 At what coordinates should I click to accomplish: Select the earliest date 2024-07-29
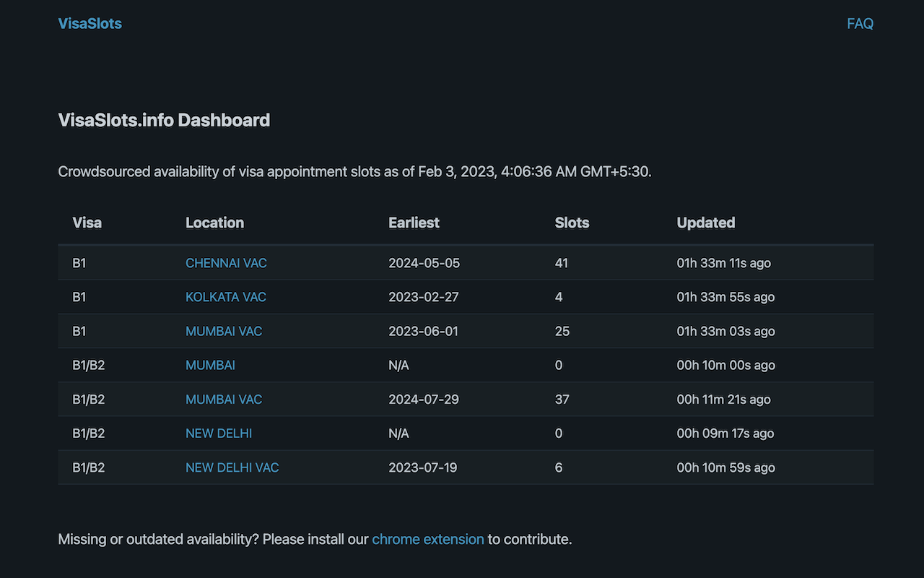[423, 399]
